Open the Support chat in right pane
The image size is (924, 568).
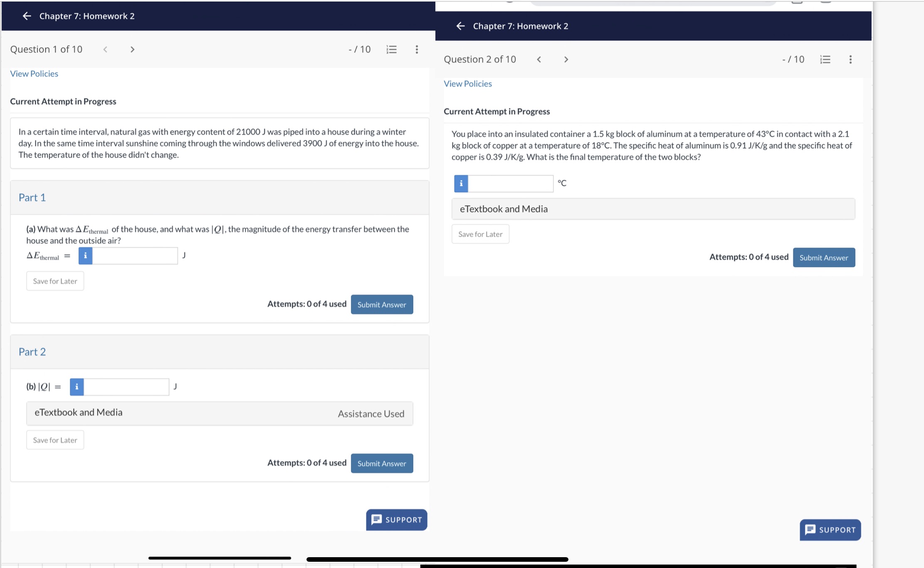[x=830, y=530]
